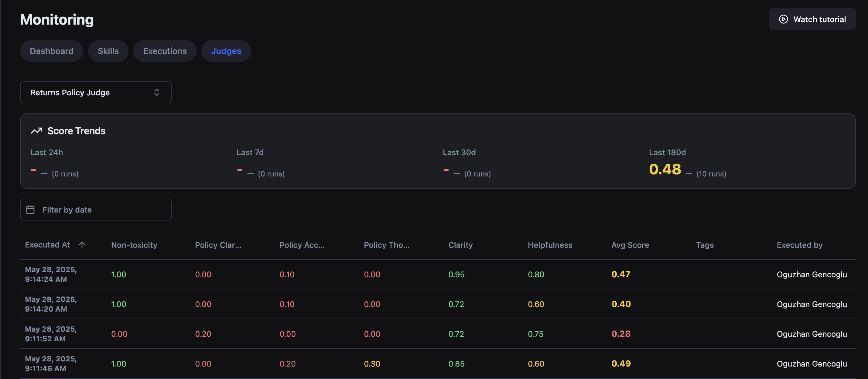Open the 9:14:24 AM execution row
Image resolution: width=868 pixels, height=379 pixels.
click(50, 274)
